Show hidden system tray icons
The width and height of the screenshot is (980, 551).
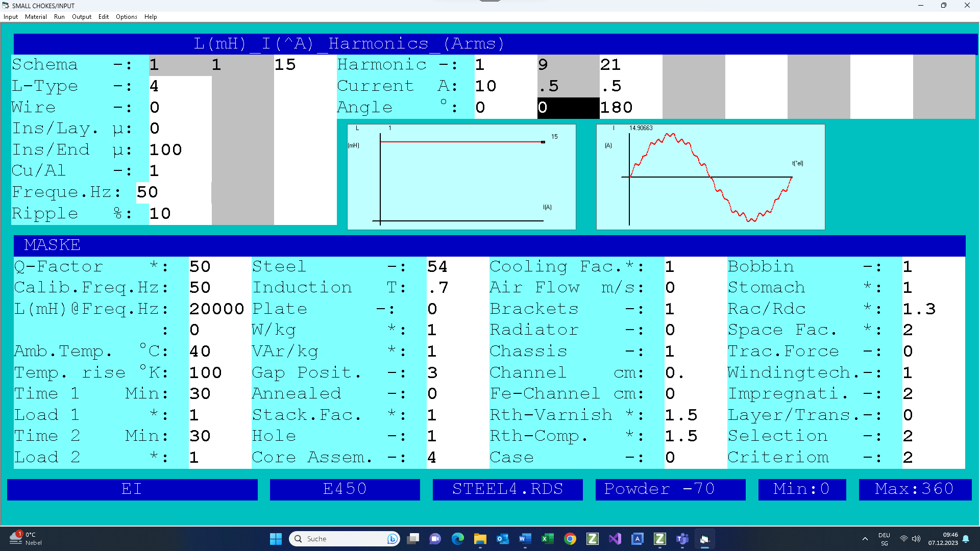point(865,539)
